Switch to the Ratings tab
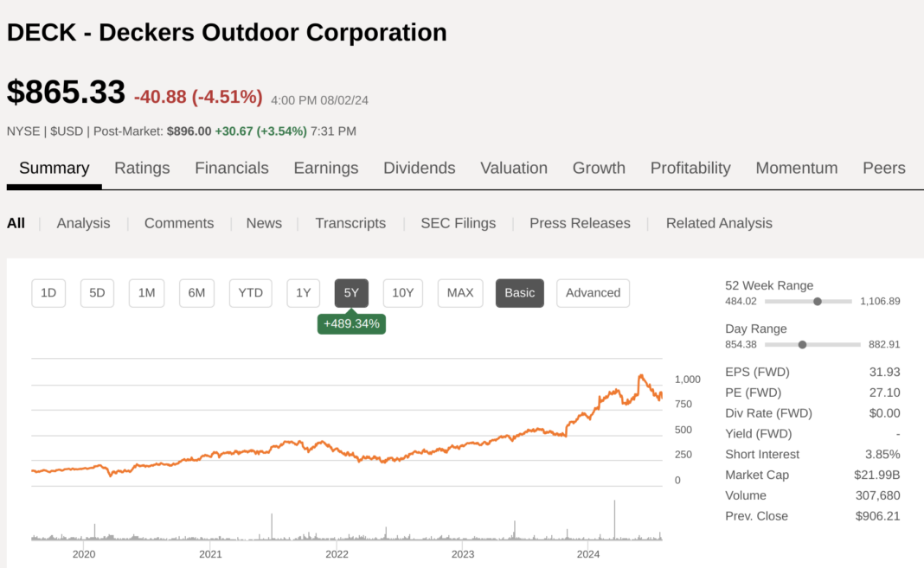This screenshot has width=924, height=568. click(142, 168)
